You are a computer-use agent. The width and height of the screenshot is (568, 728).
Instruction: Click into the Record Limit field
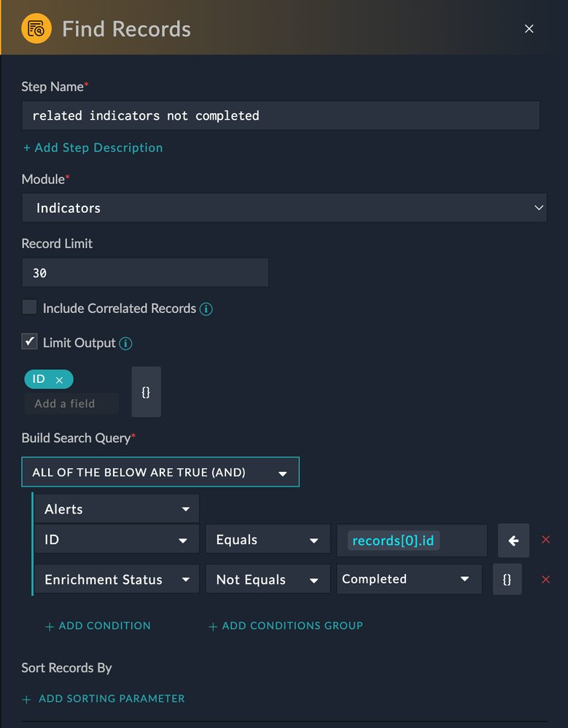(145, 273)
